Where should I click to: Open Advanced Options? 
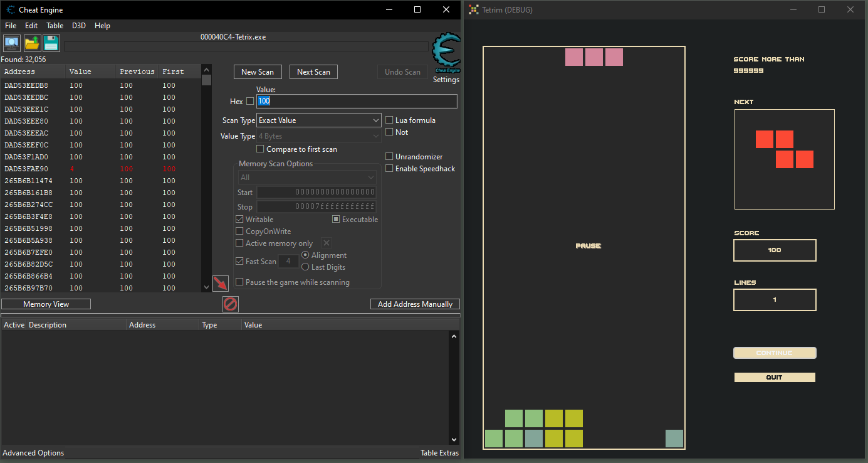33,452
